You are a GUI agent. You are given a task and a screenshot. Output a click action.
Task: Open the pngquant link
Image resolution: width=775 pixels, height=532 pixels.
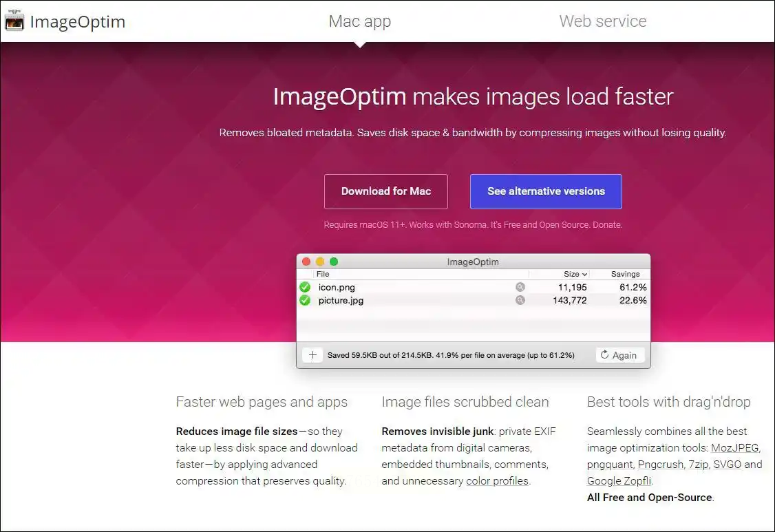click(610, 465)
